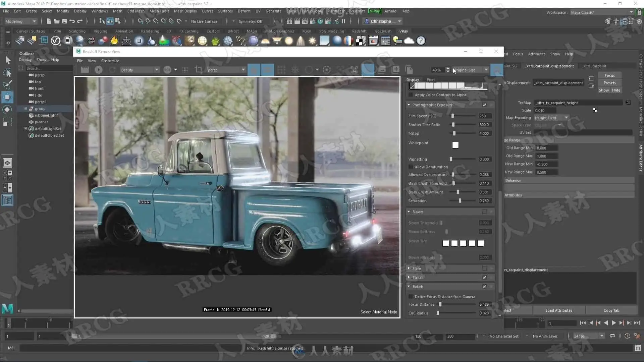This screenshot has width=644, height=362.
Task: Expand the Flare section
Action: pyautogui.click(x=409, y=268)
